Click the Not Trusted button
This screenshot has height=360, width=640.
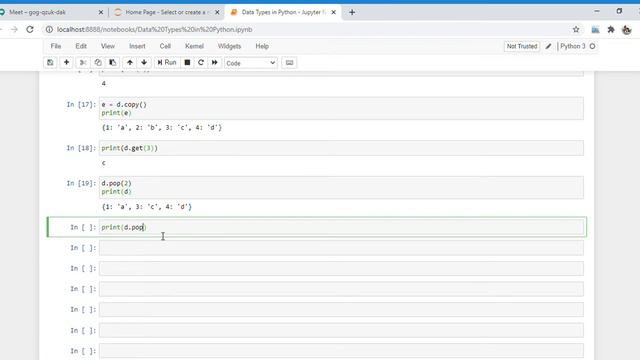(522, 46)
